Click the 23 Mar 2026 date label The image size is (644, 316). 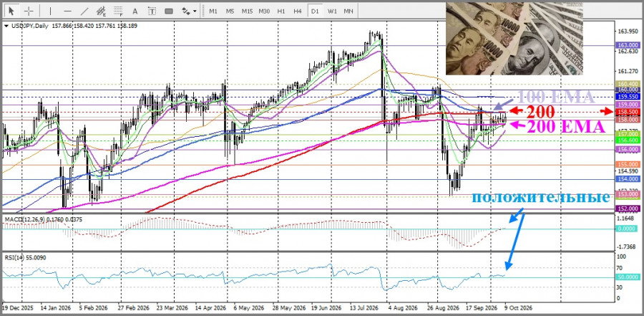171,307
